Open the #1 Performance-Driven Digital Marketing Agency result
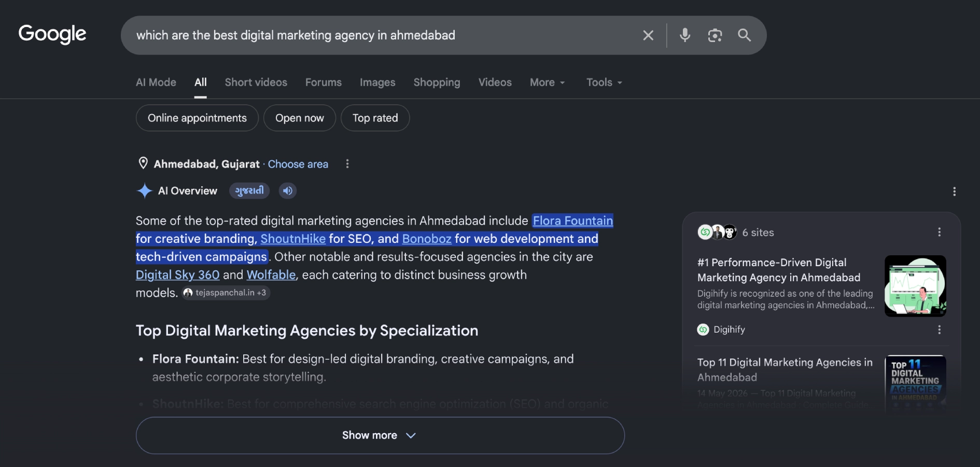This screenshot has height=467, width=980. [x=779, y=270]
